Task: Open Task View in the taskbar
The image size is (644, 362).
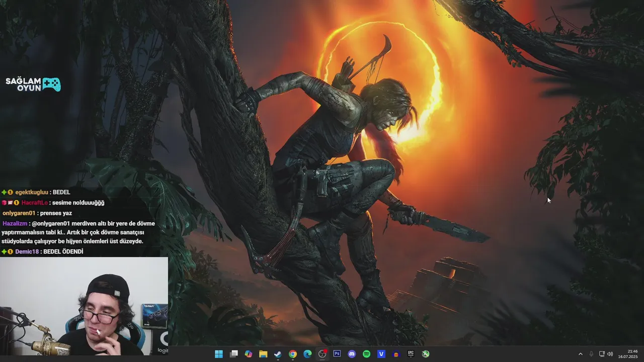Action: point(234,354)
